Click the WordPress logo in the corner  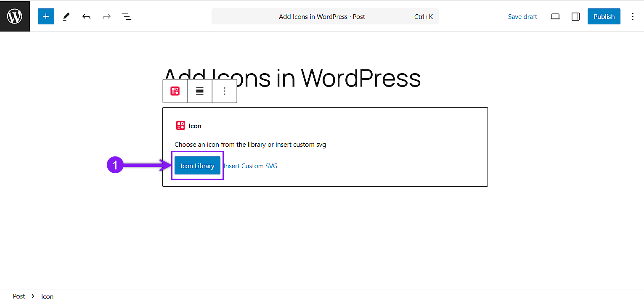click(x=15, y=16)
